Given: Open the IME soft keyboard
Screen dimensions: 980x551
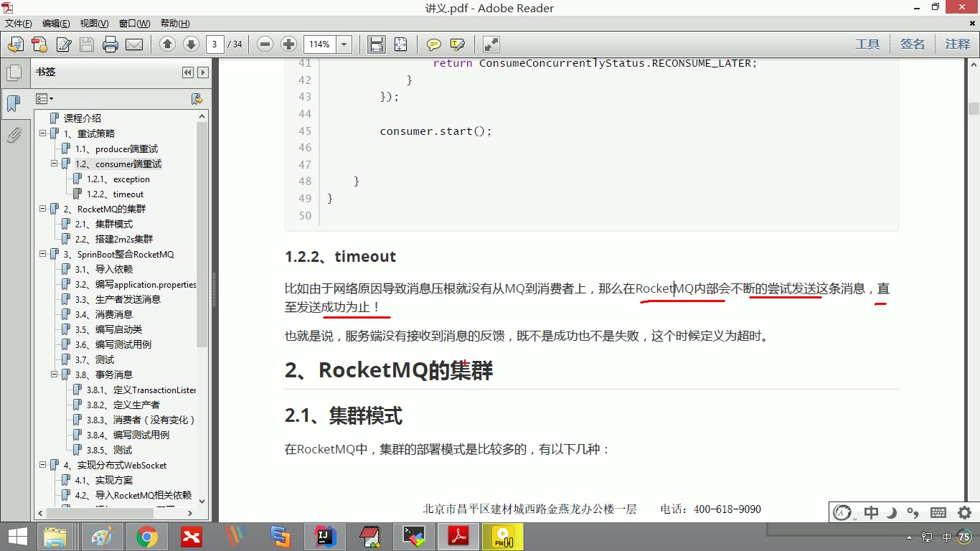Looking at the screenshot, I should [x=938, y=512].
